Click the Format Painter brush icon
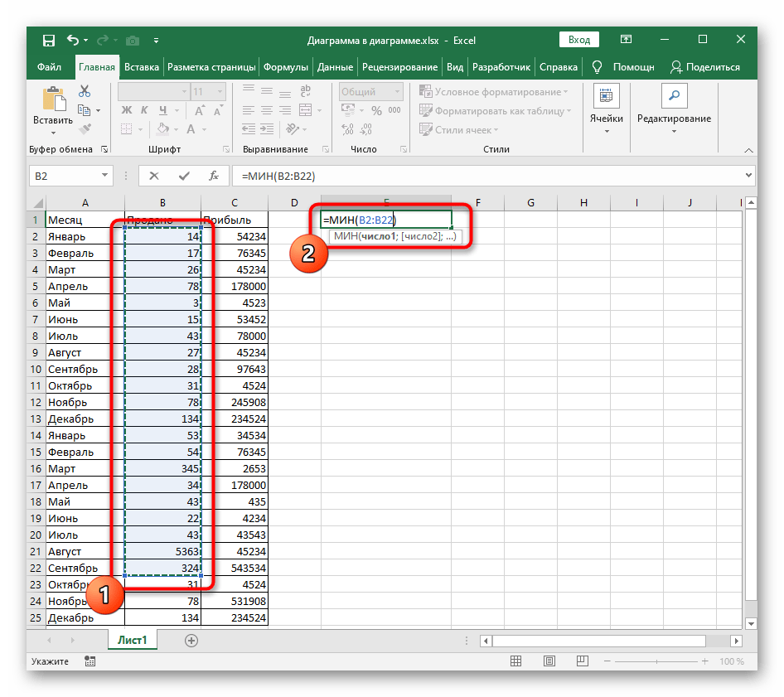The height and width of the screenshot is (697, 784). coord(85,129)
